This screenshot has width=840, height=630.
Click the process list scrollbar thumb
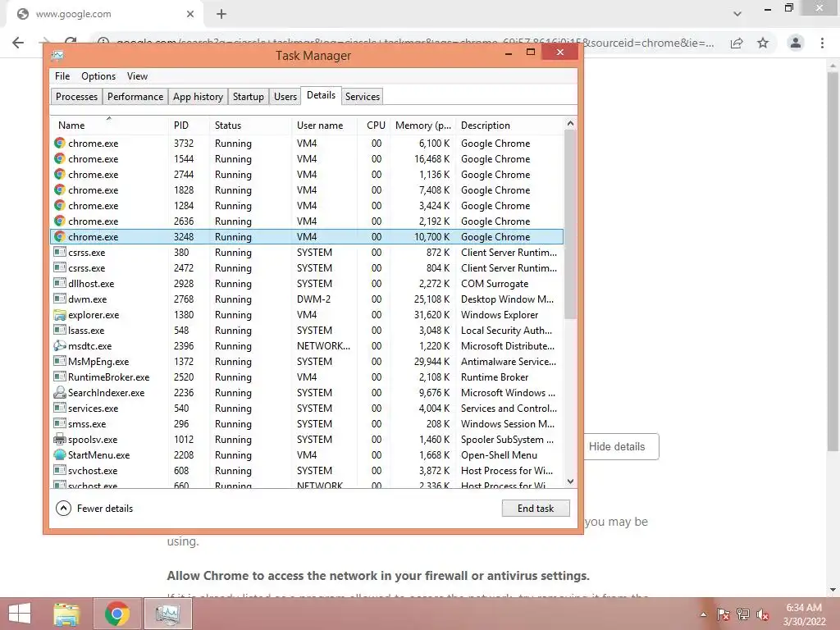(x=571, y=224)
